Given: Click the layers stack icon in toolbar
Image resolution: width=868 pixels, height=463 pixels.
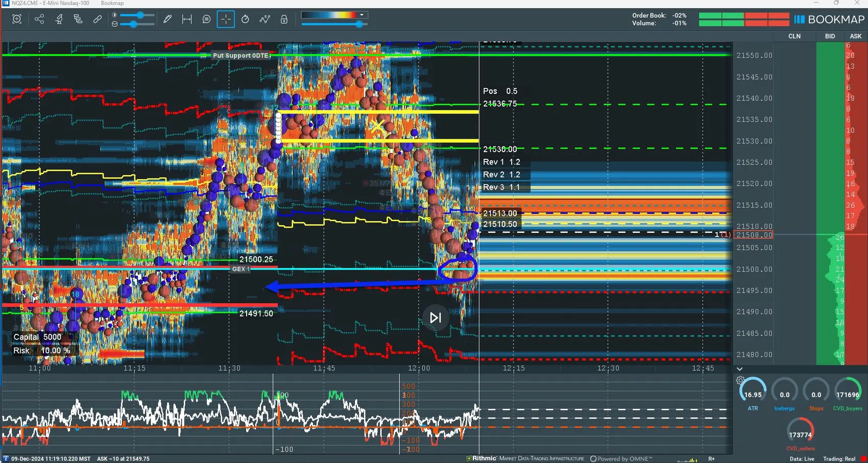Looking at the screenshot, I should pyautogui.click(x=78, y=19).
